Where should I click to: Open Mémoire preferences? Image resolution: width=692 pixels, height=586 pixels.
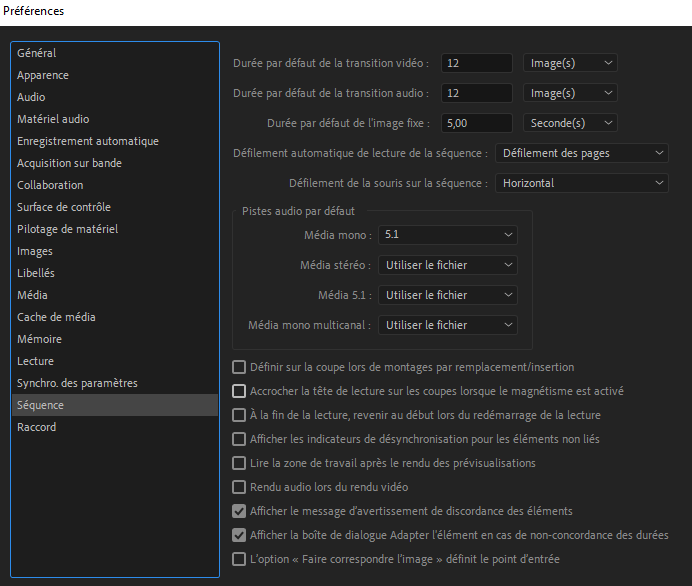tap(115, 339)
